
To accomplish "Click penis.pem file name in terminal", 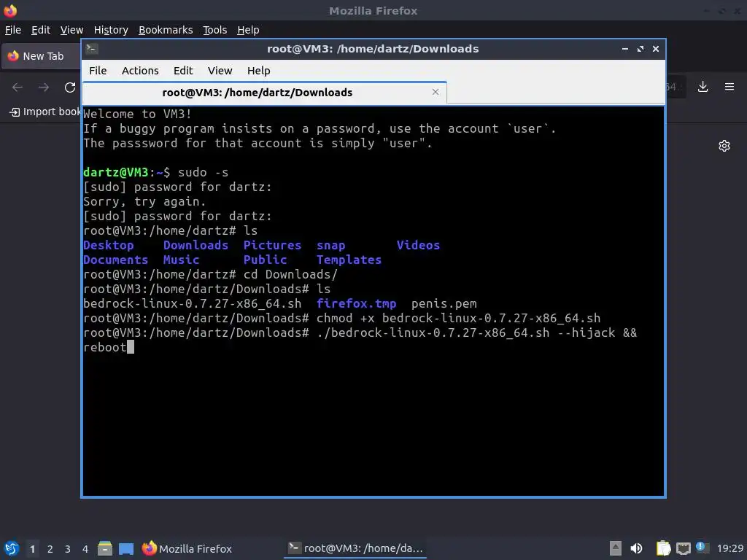I will click(x=444, y=304).
